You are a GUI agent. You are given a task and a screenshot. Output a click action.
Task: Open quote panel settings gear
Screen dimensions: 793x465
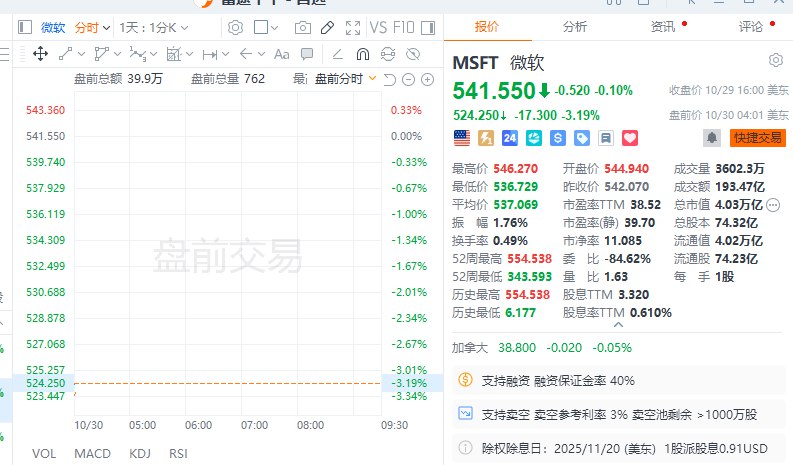(x=776, y=60)
